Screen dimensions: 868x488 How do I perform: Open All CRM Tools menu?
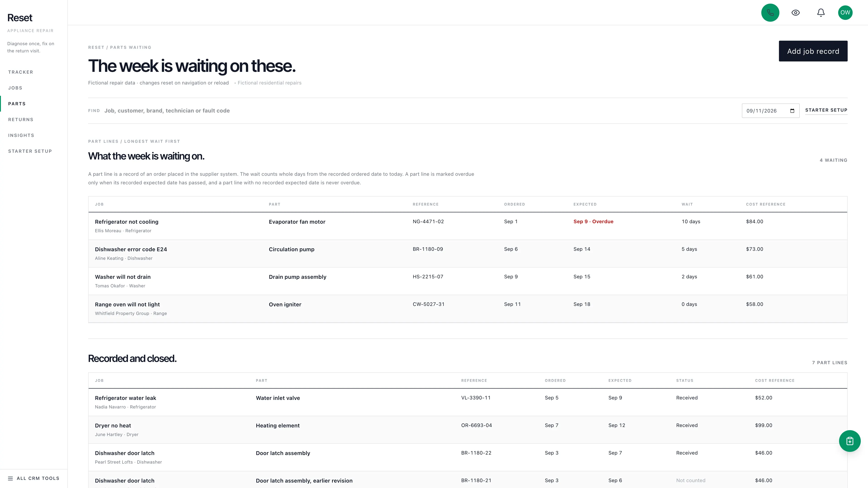[34, 478]
